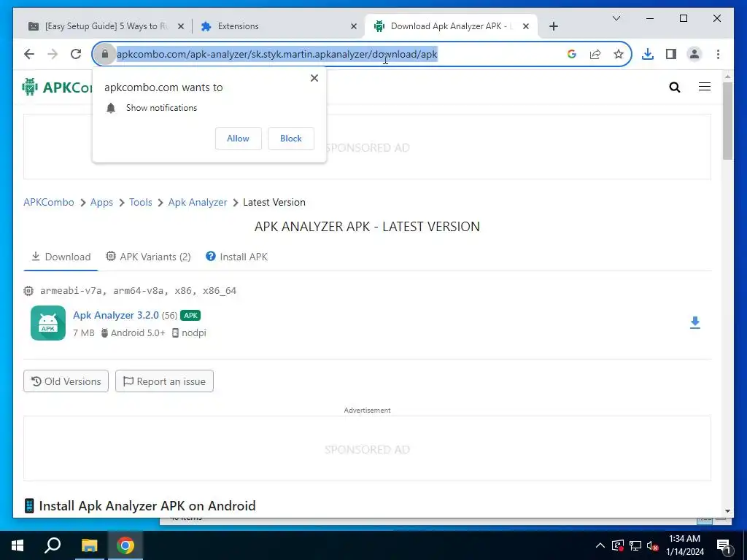Close the Download Apk Analyzer tab
This screenshot has height=560, width=747.
point(525,26)
